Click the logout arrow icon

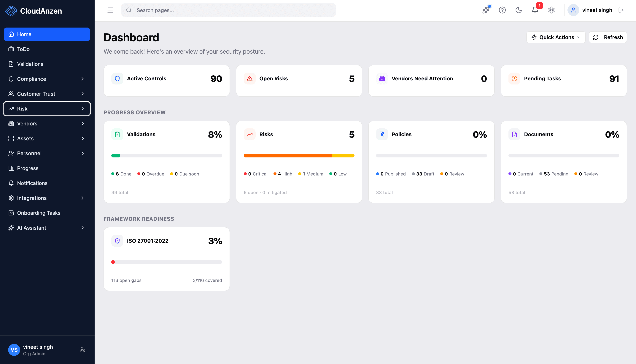click(621, 10)
